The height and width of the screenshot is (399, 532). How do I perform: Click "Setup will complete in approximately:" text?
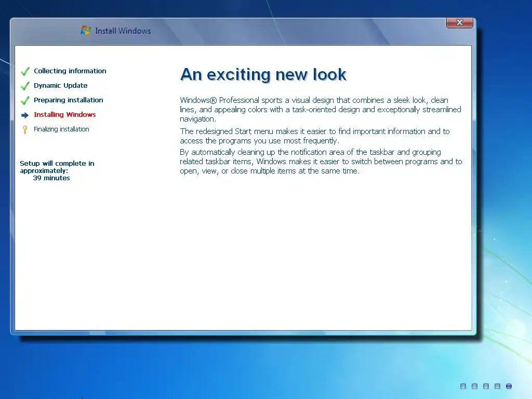pos(57,167)
